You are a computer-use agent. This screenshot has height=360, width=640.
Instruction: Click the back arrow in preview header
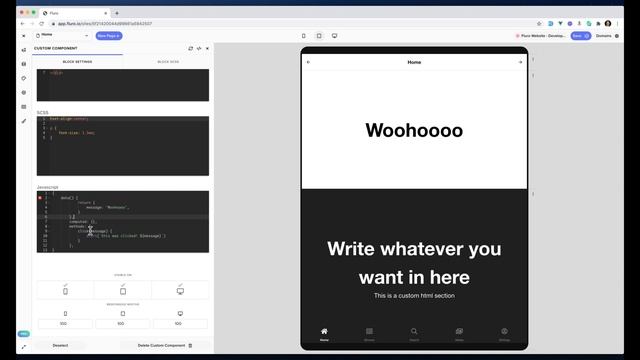click(309, 62)
